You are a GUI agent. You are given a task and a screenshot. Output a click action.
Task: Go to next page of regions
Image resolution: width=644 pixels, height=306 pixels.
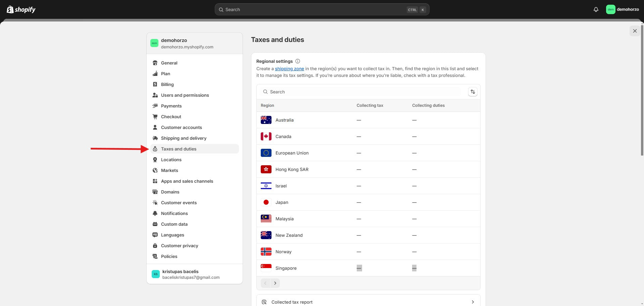click(x=275, y=283)
